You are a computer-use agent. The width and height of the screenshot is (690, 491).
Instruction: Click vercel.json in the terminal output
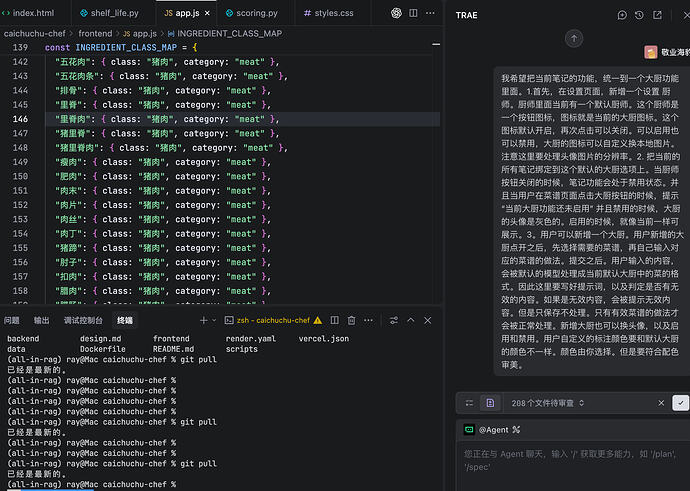(x=323, y=339)
